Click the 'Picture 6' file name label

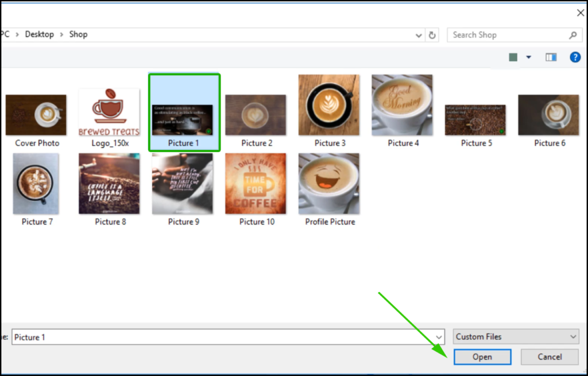(x=550, y=143)
